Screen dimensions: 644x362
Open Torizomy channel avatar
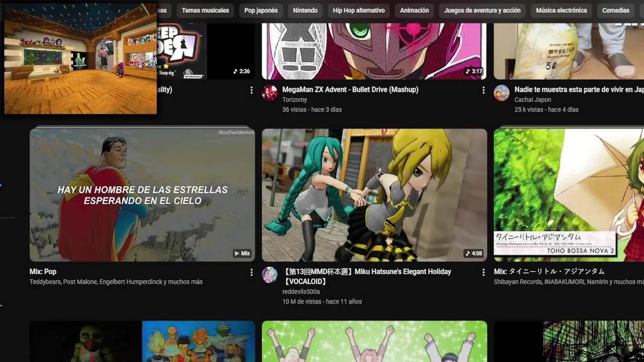pos(270,93)
